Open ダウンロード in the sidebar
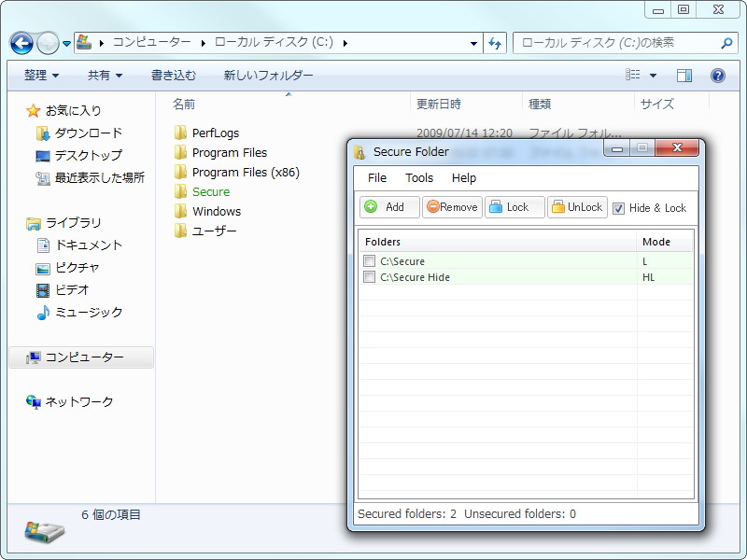 [x=89, y=133]
